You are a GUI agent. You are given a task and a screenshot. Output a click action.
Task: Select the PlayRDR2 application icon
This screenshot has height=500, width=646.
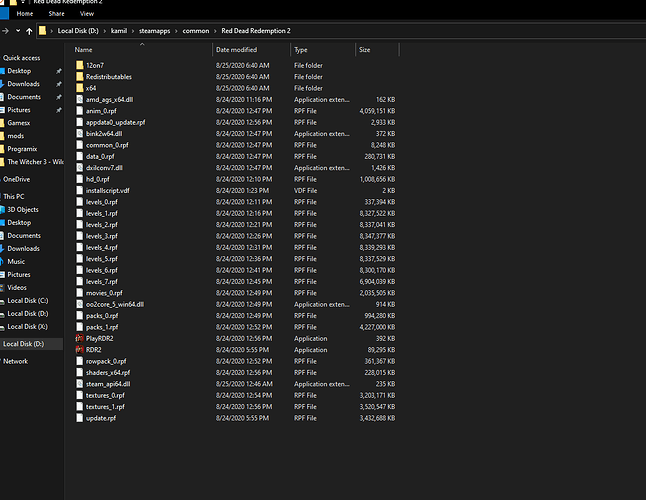pos(80,339)
